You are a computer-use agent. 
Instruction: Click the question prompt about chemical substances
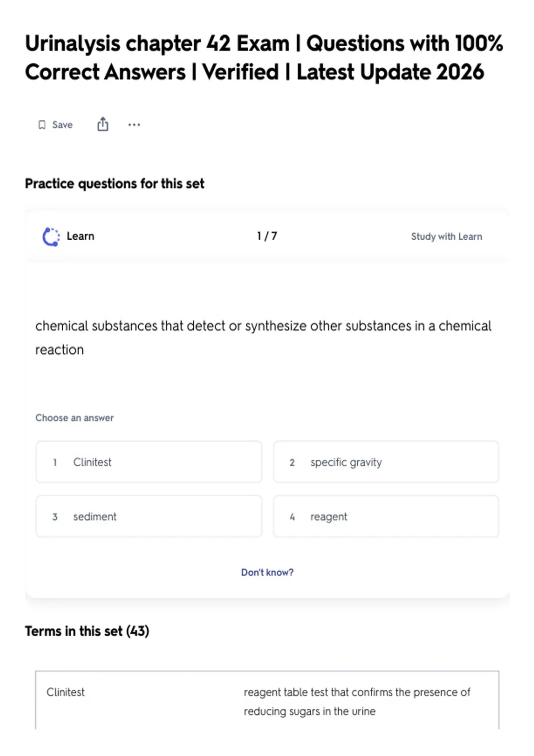[263, 338]
